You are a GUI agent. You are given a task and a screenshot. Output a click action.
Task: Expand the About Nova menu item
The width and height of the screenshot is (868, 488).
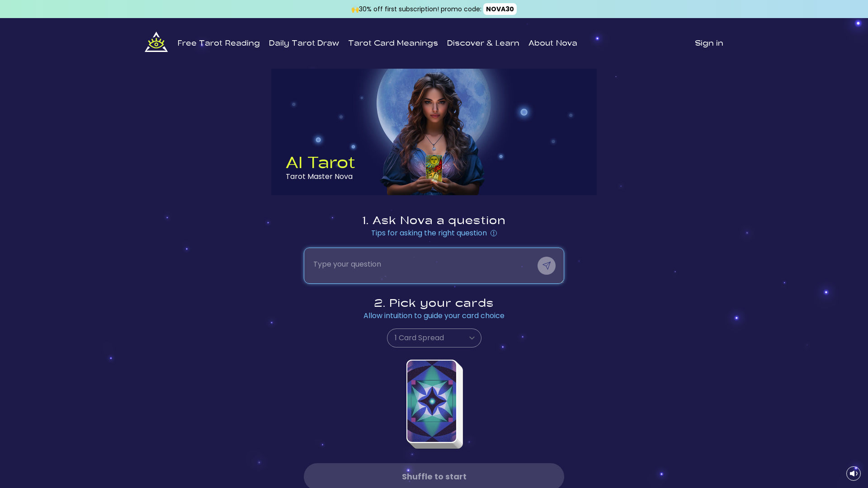coord(552,43)
